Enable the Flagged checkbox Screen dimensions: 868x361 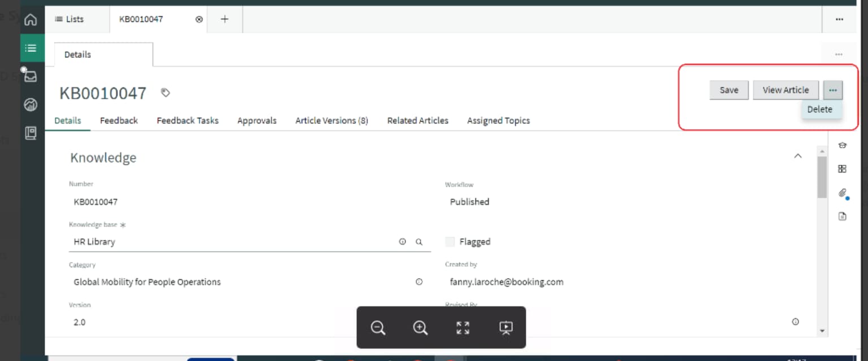coord(450,241)
